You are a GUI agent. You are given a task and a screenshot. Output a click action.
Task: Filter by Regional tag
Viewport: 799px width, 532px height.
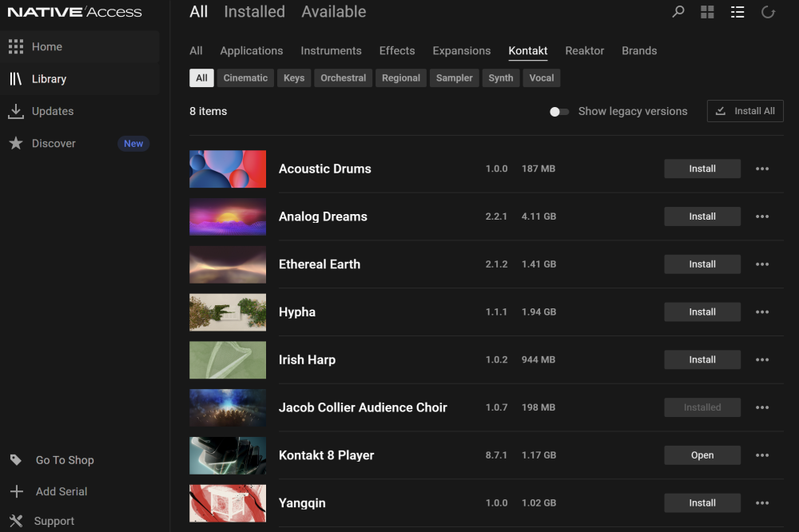click(401, 78)
